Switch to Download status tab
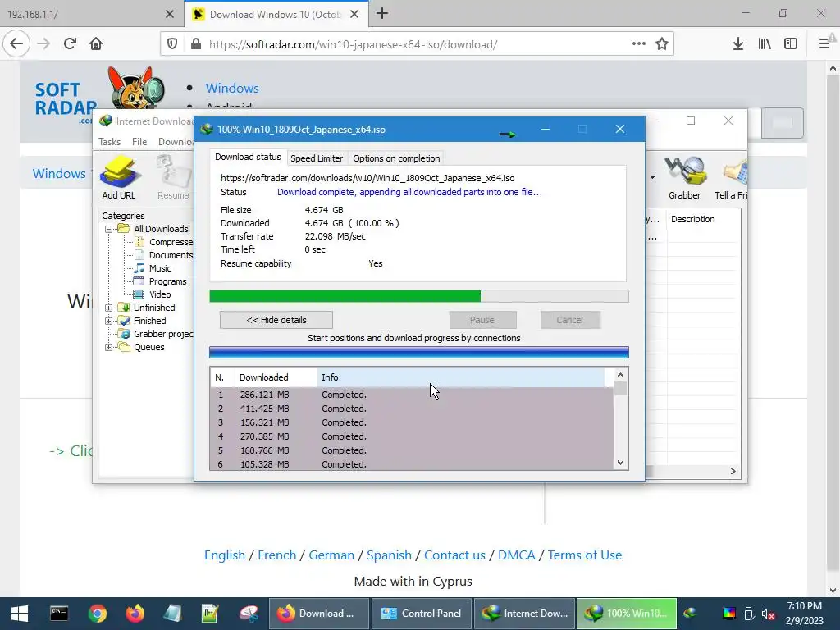This screenshot has width=840, height=630. click(x=248, y=157)
